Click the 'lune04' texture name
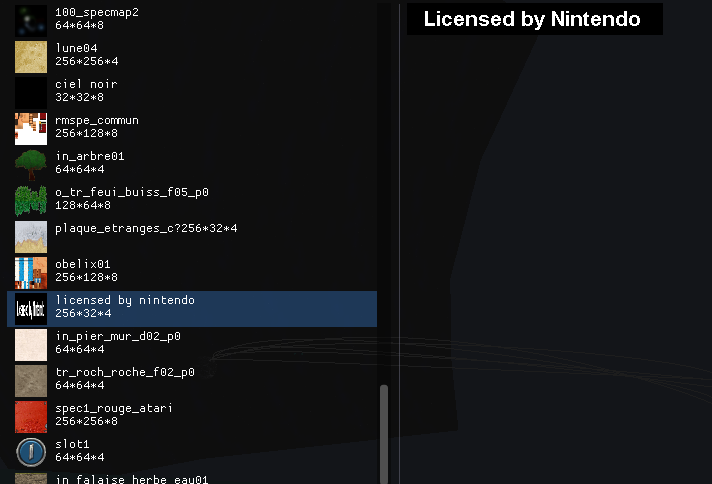 click(x=76, y=48)
